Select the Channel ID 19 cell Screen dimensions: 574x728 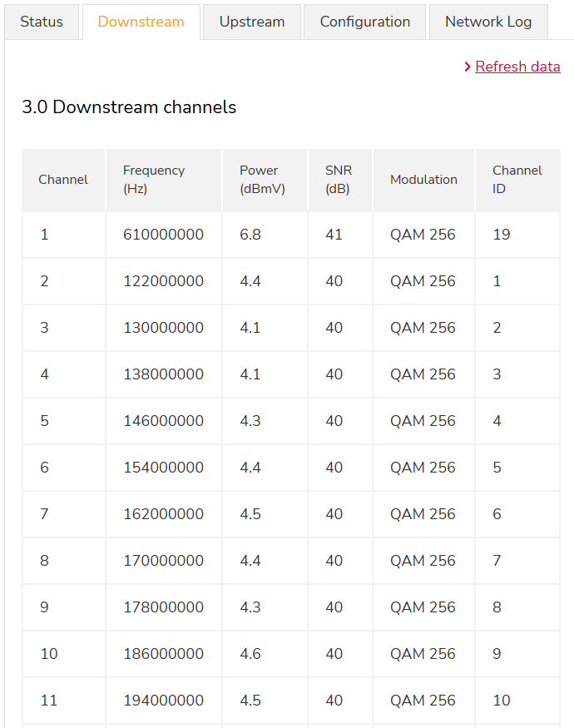(x=501, y=235)
